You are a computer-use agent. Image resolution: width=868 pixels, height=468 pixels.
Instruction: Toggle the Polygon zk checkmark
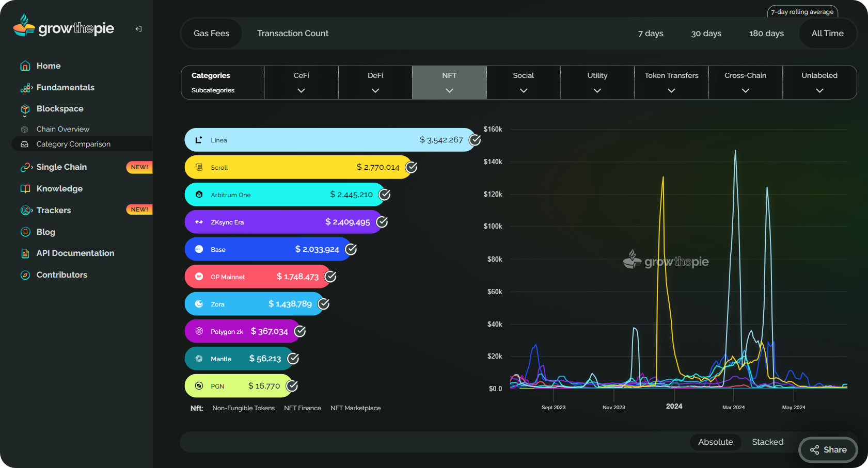coord(300,331)
